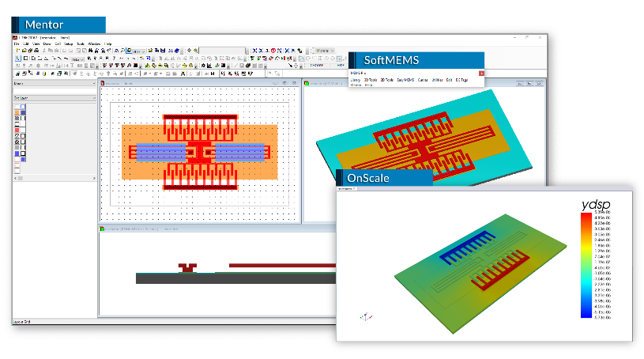Screen dimensions: 644x359
Task: Select the arrow Selection tool in drawing toolbar
Action: pos(17,59)
